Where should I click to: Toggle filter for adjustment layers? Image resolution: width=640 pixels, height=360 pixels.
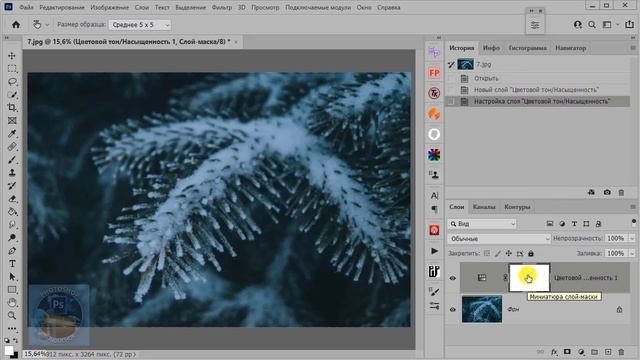point(562,224)
